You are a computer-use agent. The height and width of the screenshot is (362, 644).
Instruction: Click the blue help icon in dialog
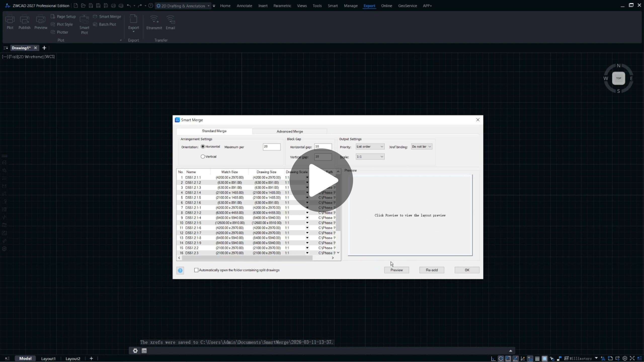[x=180, y=270]
